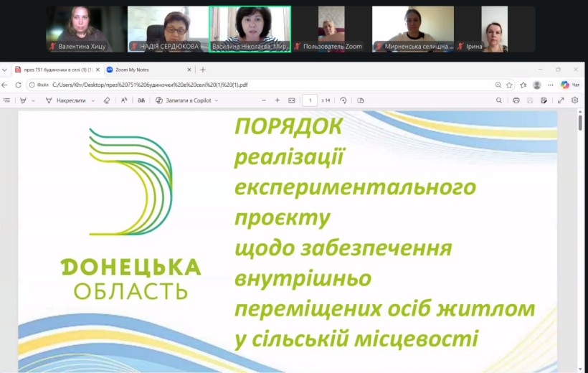Click the ДОНЕЦЬКА ОБЛАСТЬ logo text
The width and height of the screenshot is (588, 373).
(x=131, y=278)
